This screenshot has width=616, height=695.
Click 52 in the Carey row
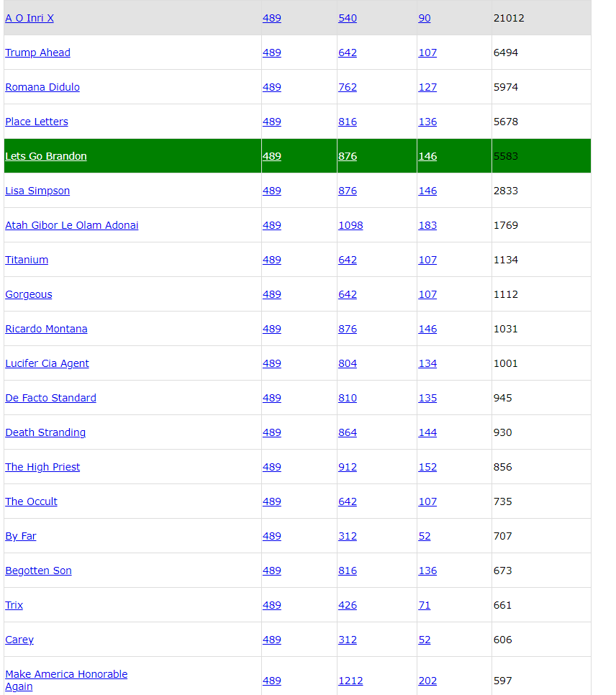[x=425, y=640]
